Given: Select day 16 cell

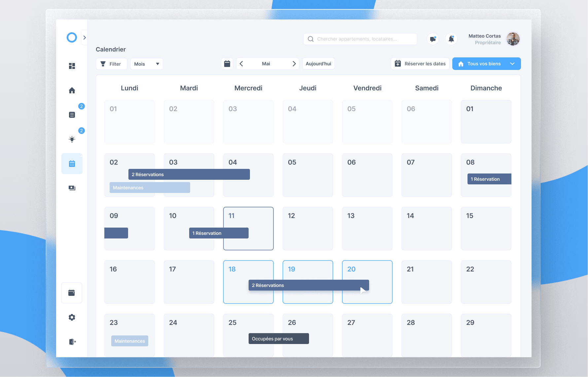Looking at the screenshot, I should [129, 282].
